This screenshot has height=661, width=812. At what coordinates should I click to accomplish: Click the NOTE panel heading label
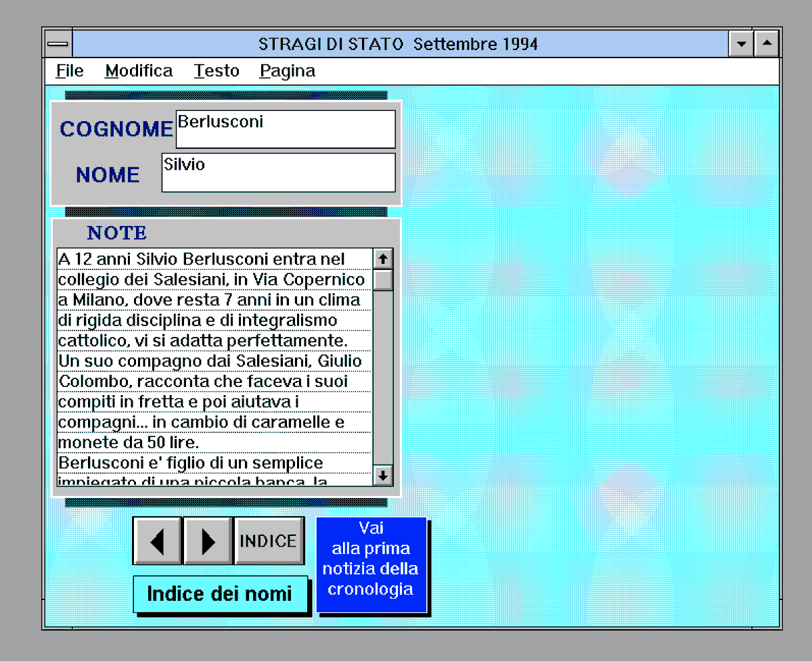coord(116,232)
